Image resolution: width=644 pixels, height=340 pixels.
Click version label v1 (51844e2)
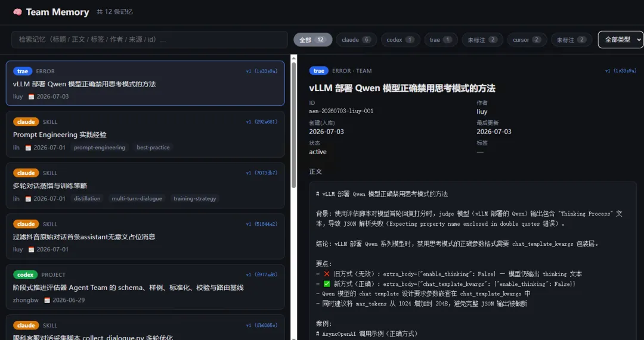pos(262,224)
